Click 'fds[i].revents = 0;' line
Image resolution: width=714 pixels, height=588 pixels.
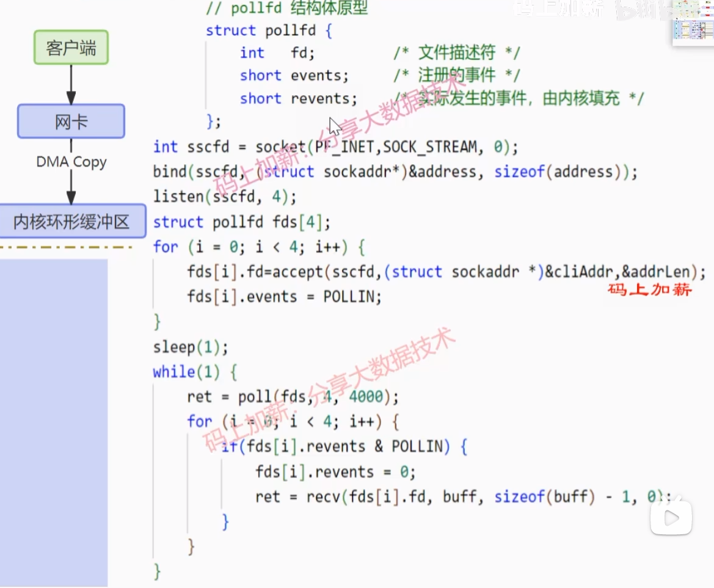tap(335, 472)
